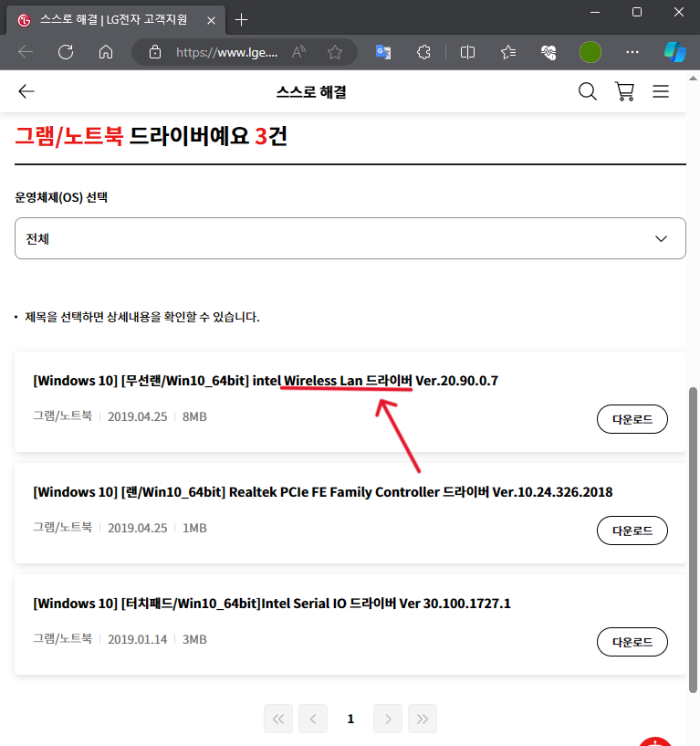Open the Extensions puzzle icon
Viewport: 700px width, 746px height.
tap(423, 52)
